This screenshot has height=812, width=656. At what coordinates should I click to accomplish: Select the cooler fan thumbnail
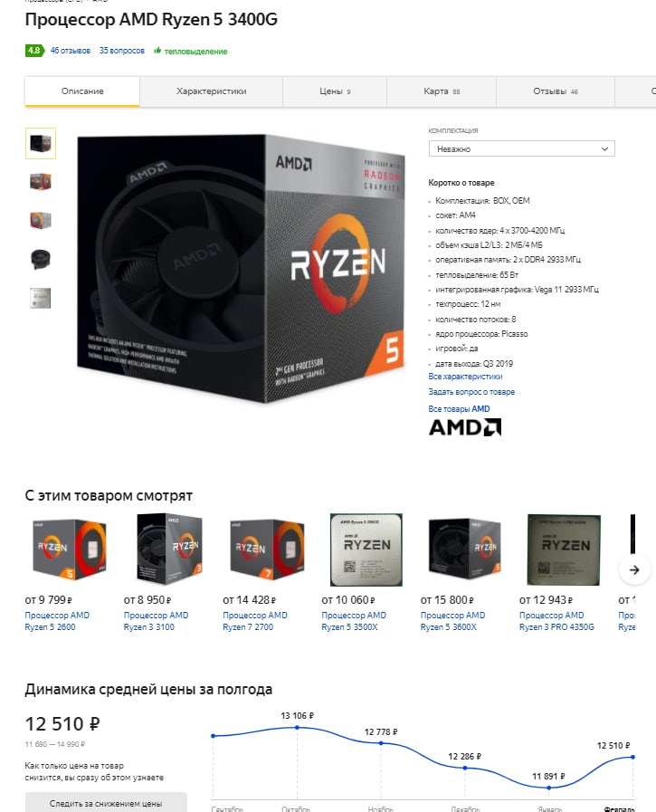(x=41, y=259)
